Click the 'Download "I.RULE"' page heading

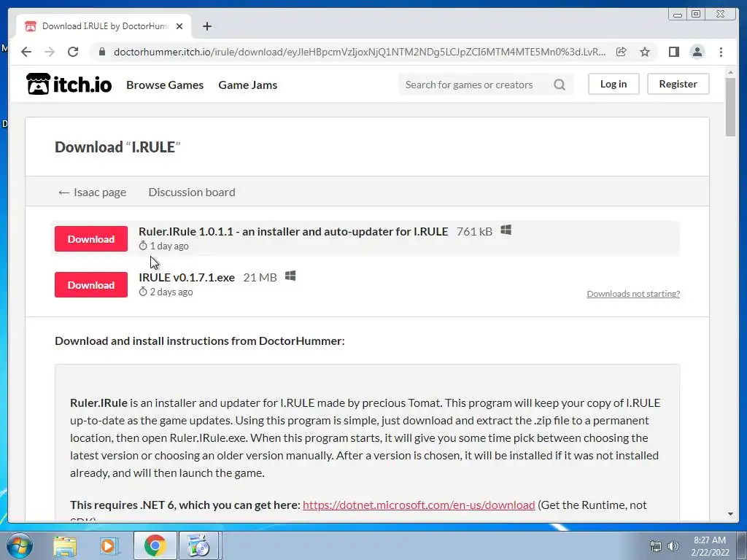coord(117,147)
